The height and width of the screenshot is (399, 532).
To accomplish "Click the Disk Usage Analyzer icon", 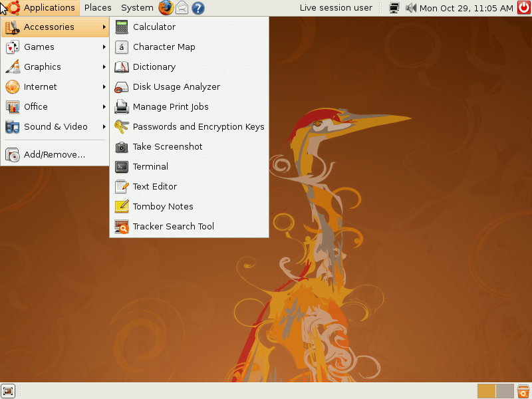I will 122,87.
